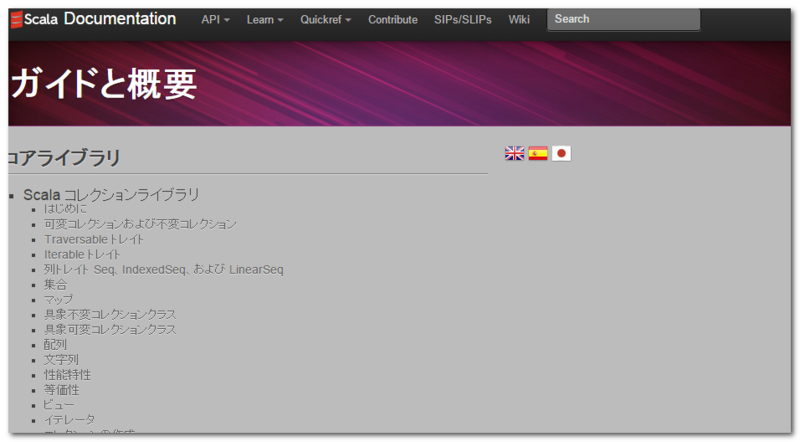Open the 文字列 link

[x=61, y=360]
